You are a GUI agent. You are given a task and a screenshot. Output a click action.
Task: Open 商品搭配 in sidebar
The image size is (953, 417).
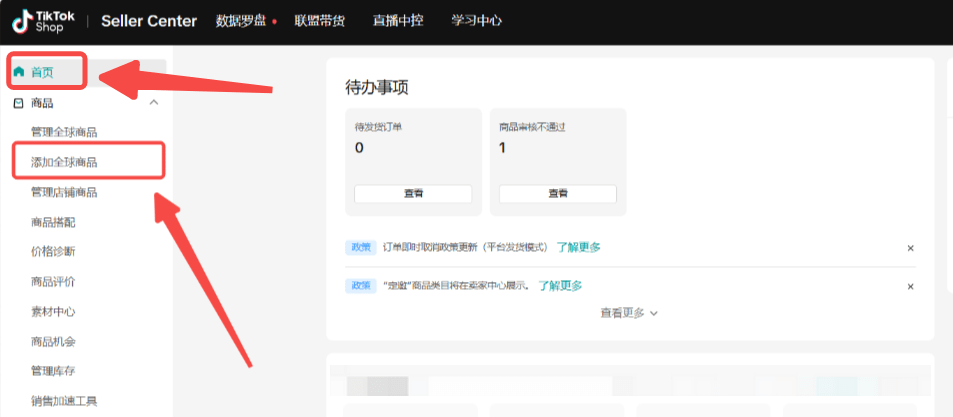click(x=53, y=222)
